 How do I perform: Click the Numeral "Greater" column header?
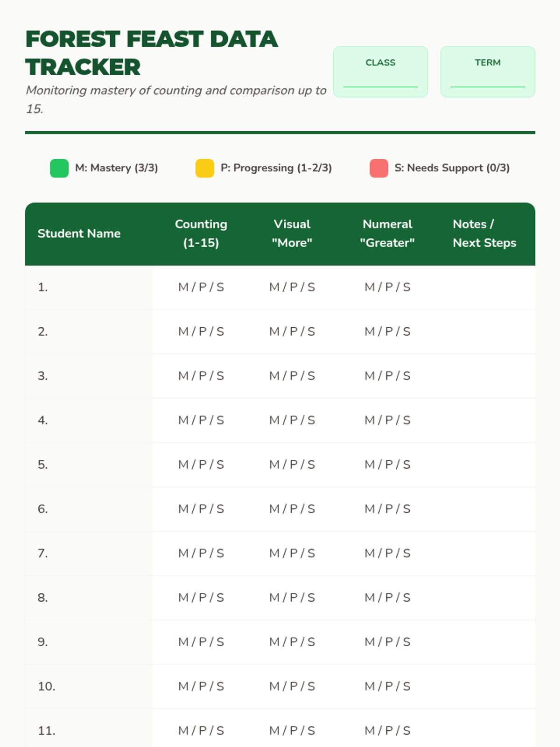(387, 233)
